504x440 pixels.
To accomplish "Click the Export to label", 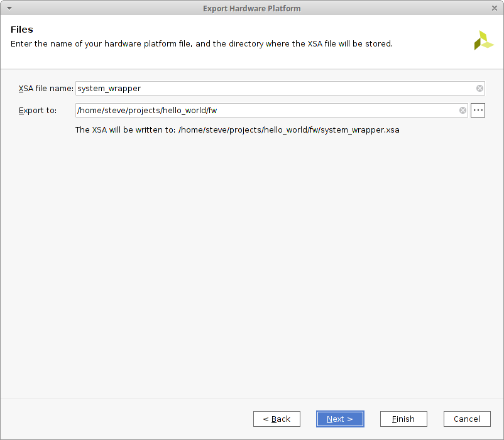I will click(38, 111).
